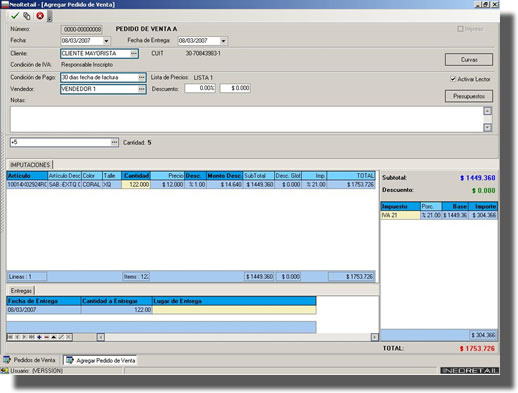
Task: Click the Vendedor lookup ellipsis button
Action: (142, 89)
